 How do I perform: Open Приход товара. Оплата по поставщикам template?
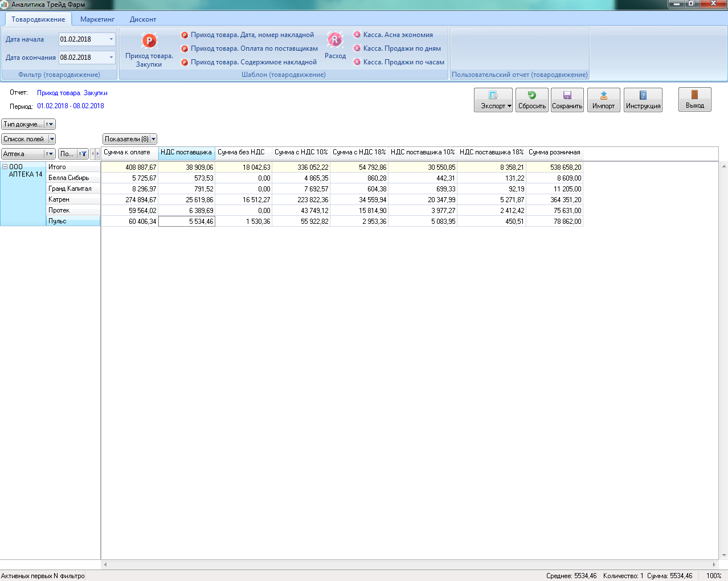253,48
